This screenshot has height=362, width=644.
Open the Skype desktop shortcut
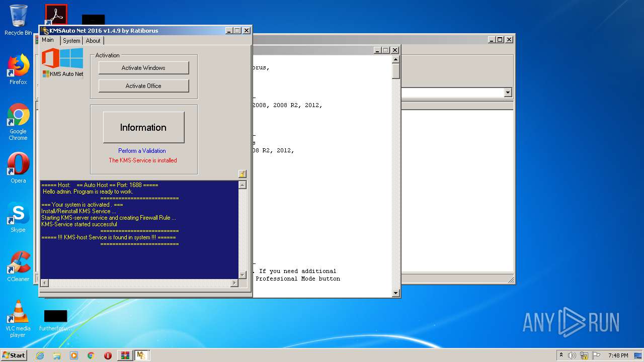[x=18, y=217]
